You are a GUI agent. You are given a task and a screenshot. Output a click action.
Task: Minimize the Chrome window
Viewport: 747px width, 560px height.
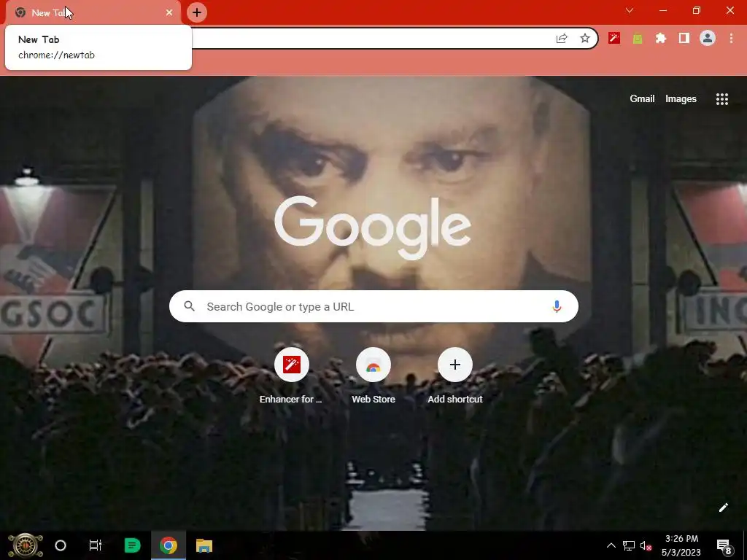click(x=663, y=10)
